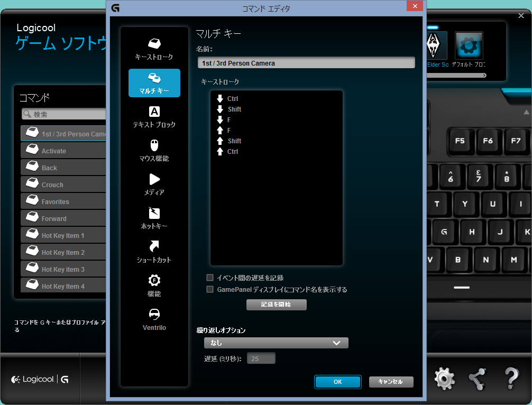This screenshot has height=405, width=532.
Task: Click the キャンセル button
Action: click(391, 382)
